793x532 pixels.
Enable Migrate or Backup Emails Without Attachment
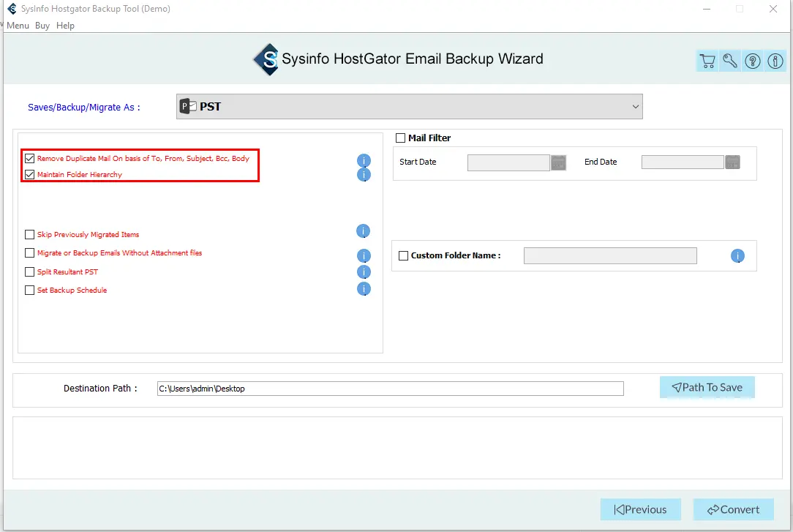click(x=29, y=253)
